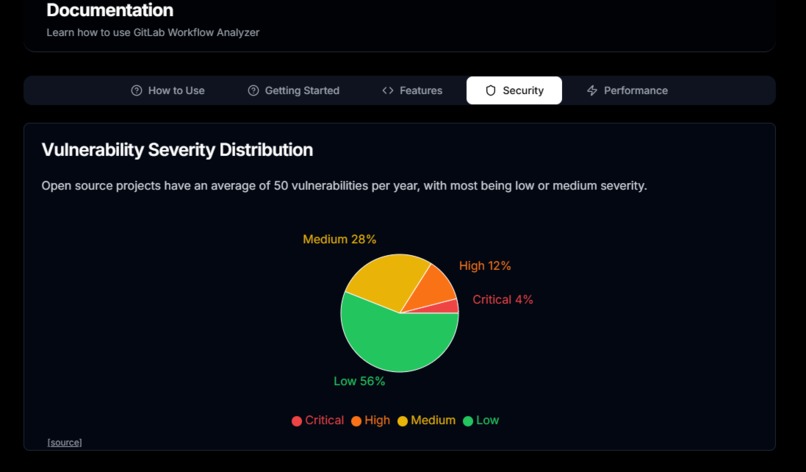
Task: Click the orange High legend dot
Action: (x=356, y=421)
